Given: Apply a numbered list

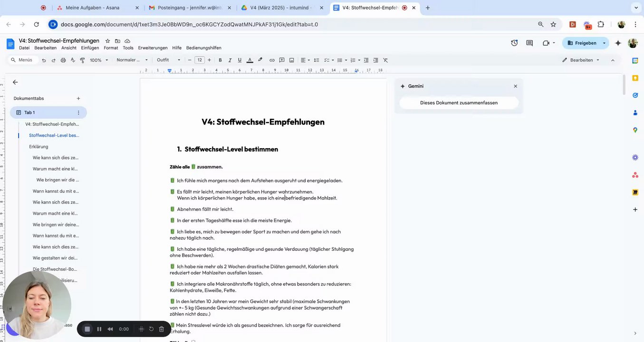Looking at the screenshot, I should pos(353,60).
